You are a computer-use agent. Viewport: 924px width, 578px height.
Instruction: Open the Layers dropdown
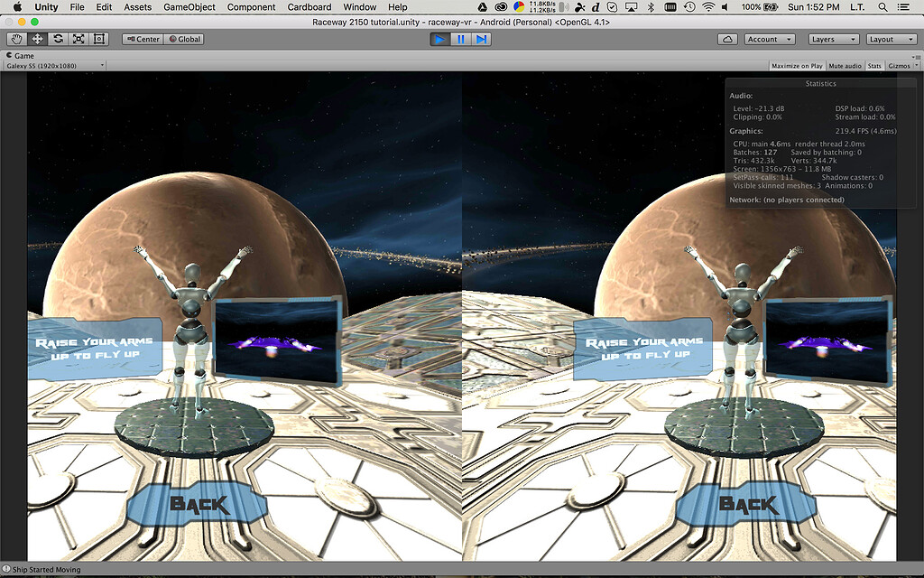point(832,38)
